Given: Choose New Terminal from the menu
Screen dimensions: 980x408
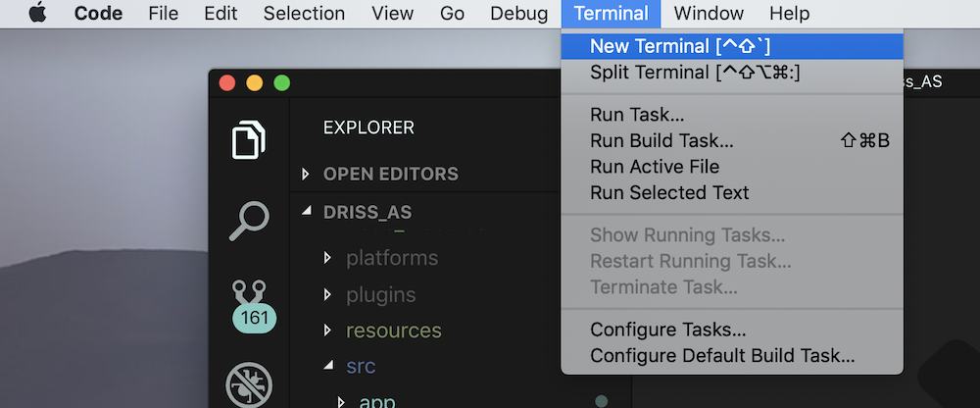Looking at the screenshot, I should [x=732, y=46].
